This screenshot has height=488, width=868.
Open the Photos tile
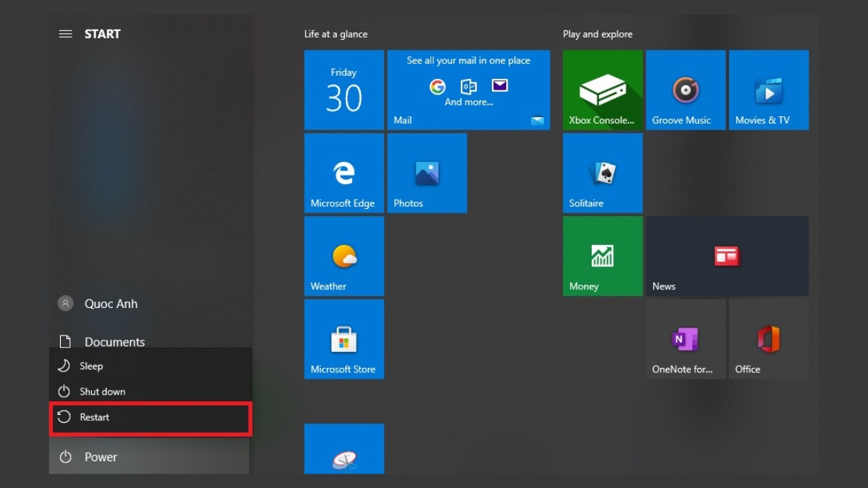[427, 173]
